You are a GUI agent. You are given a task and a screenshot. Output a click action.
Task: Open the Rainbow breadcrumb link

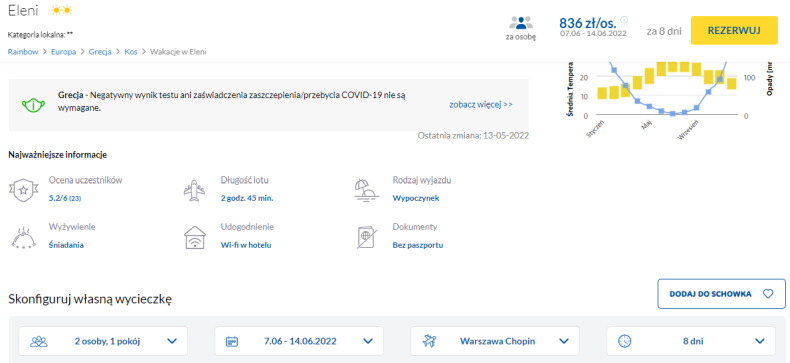click(23, 52)
